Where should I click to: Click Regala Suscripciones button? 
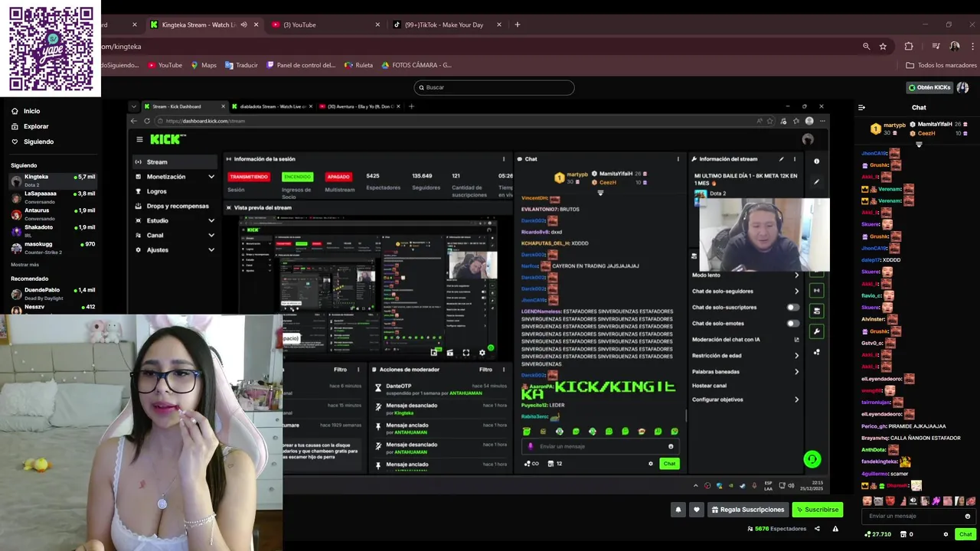pyautogui.click(x=747, y=510)
